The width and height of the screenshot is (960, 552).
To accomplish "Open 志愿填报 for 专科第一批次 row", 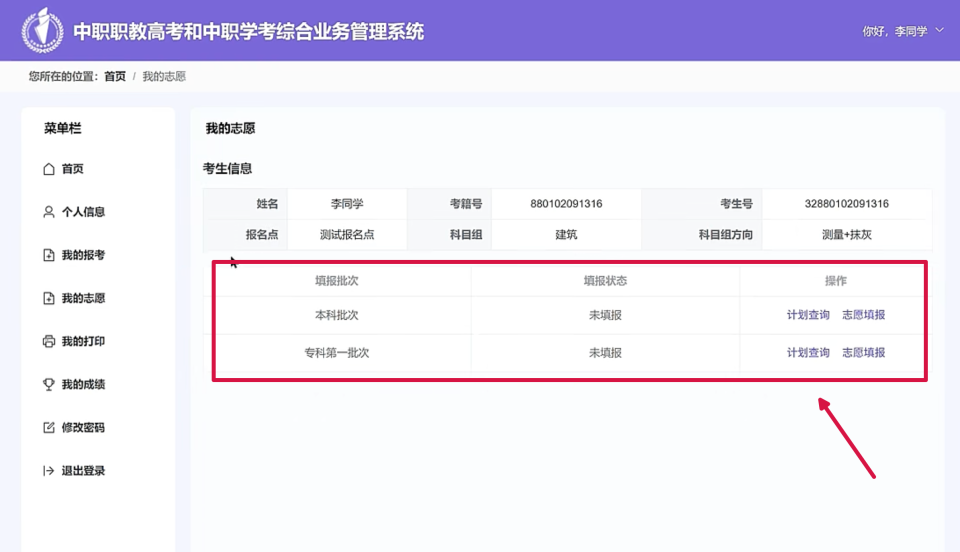I will 863,352.
